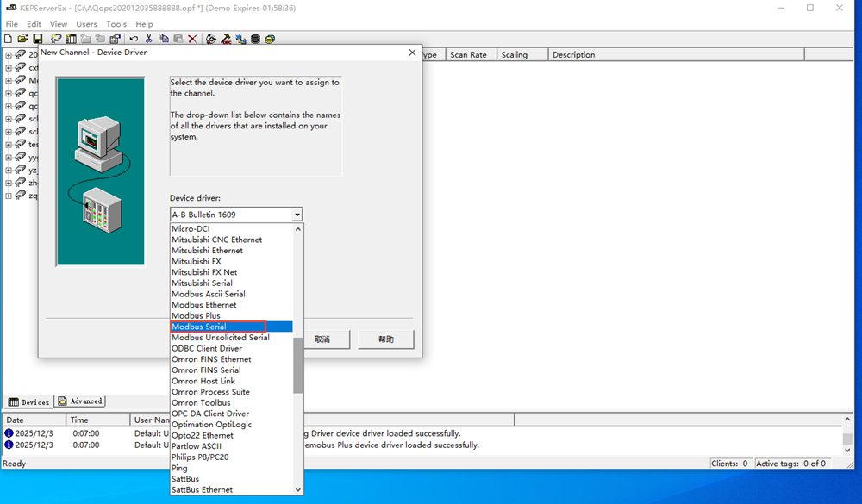The width and height of the screenshot is (862, 504).
Task: Collapse the Device driver dropdown arrow
Action: pyautogui.click(x=297, y=215)
